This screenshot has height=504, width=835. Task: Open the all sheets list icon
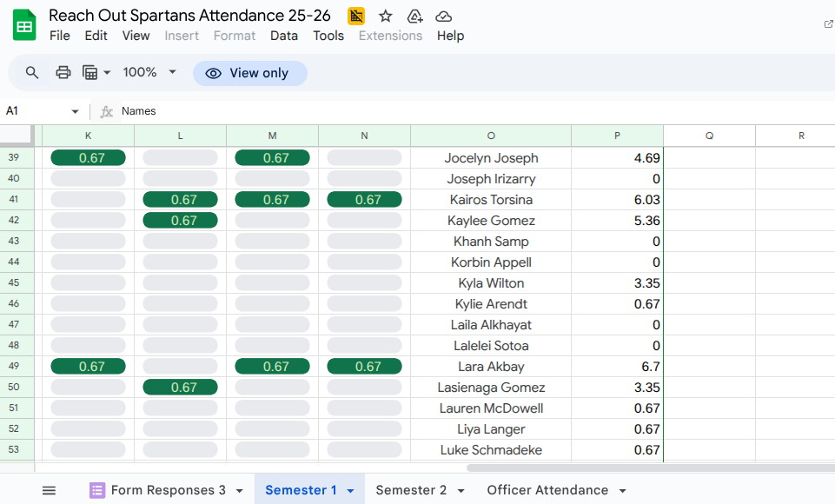pyautogui.click(x=49, y=490)
